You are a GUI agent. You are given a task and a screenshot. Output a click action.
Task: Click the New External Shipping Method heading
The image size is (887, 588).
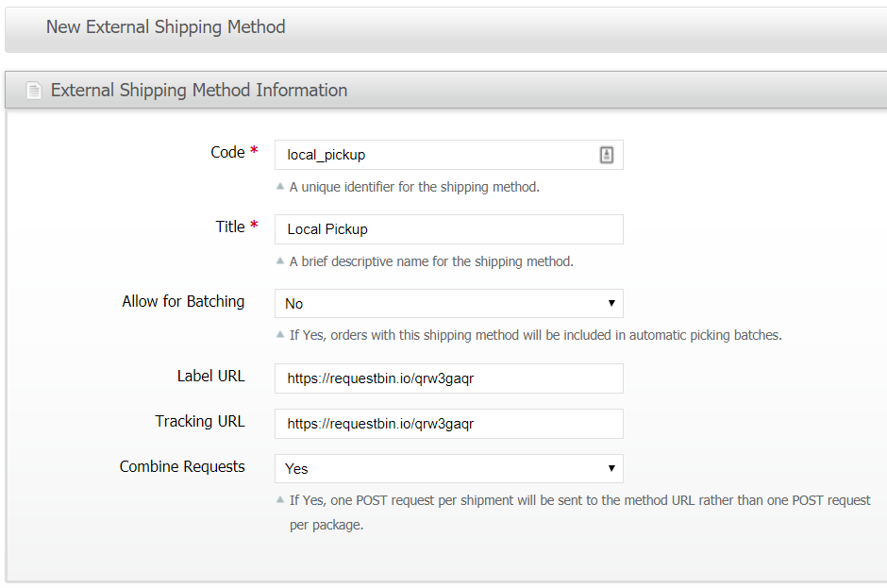166,26
